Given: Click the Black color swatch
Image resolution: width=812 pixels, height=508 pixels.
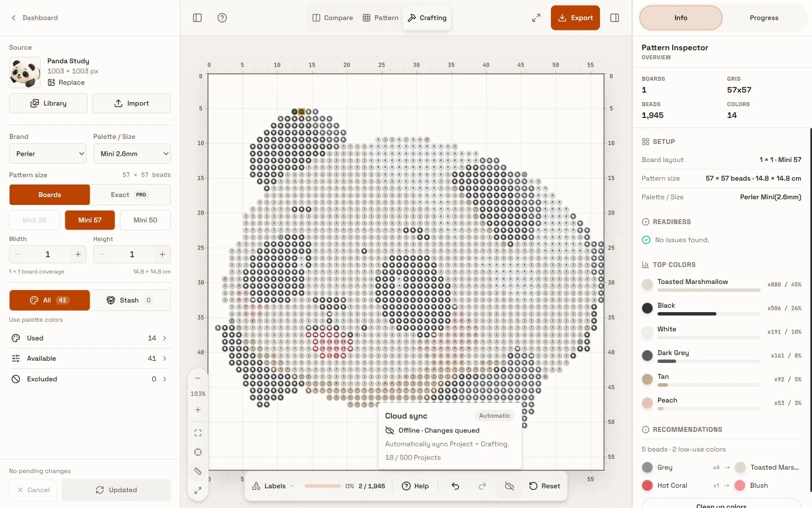Looking at the screenshot, I should pyautogui.click(x=647, y=308).
